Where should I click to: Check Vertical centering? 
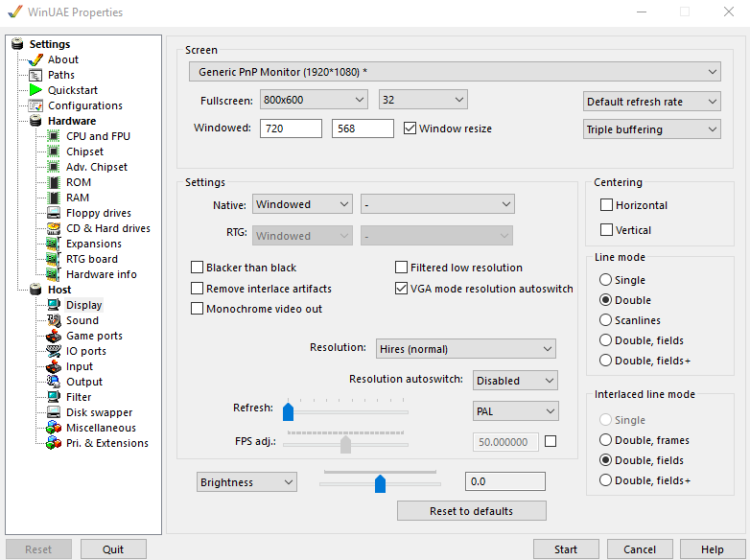606,229
